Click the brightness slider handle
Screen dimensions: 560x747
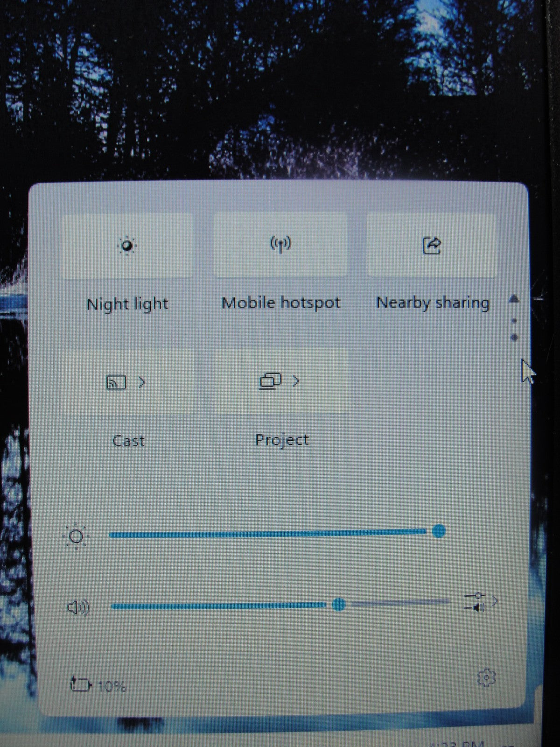click(x=438, y=531)
